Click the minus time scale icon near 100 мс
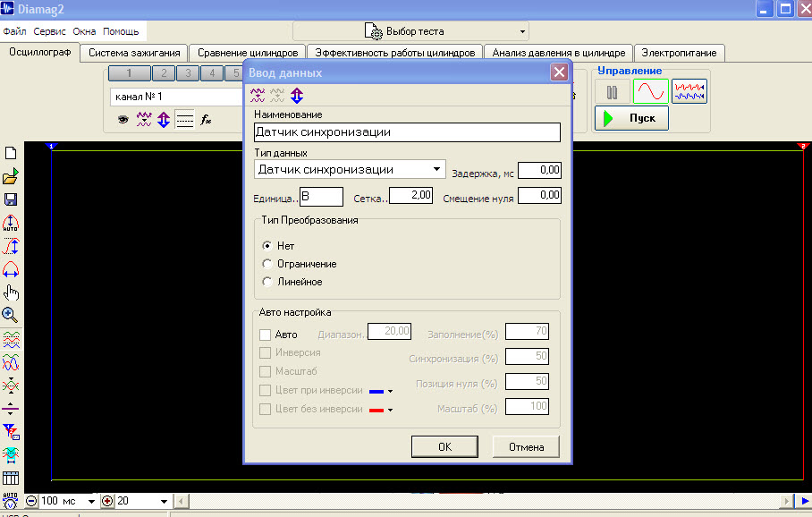The width and height of the screenshot is (812, 517). (31, 501)
